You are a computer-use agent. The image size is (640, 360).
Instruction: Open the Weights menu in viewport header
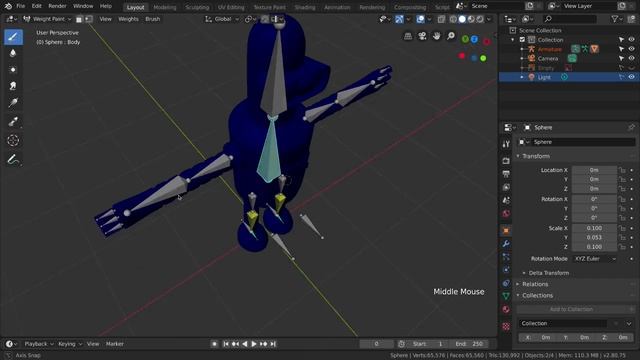(x=128, y=19)
